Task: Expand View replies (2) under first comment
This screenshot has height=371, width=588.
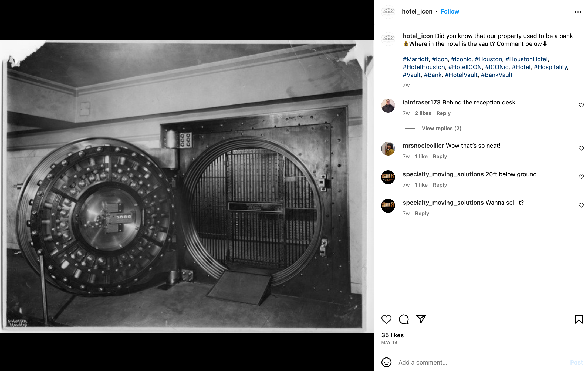Action: 441,128
